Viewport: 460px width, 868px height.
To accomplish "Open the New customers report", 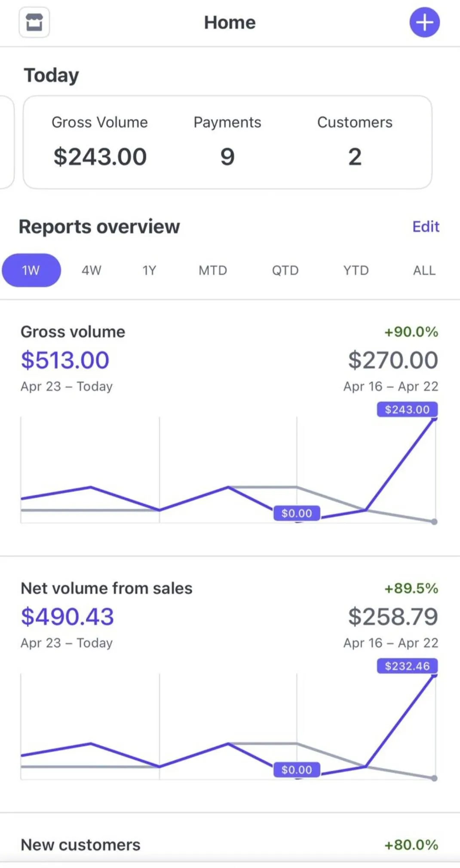I will point(81,844).
